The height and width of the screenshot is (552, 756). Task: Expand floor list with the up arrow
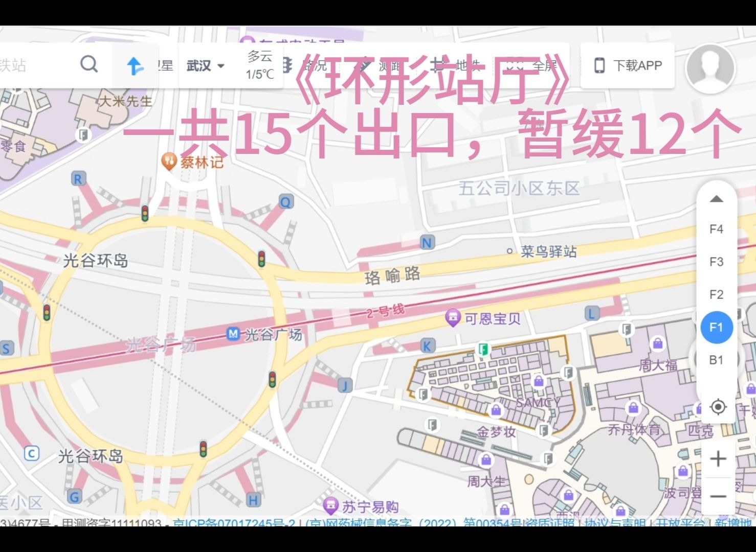click(717, 199)
